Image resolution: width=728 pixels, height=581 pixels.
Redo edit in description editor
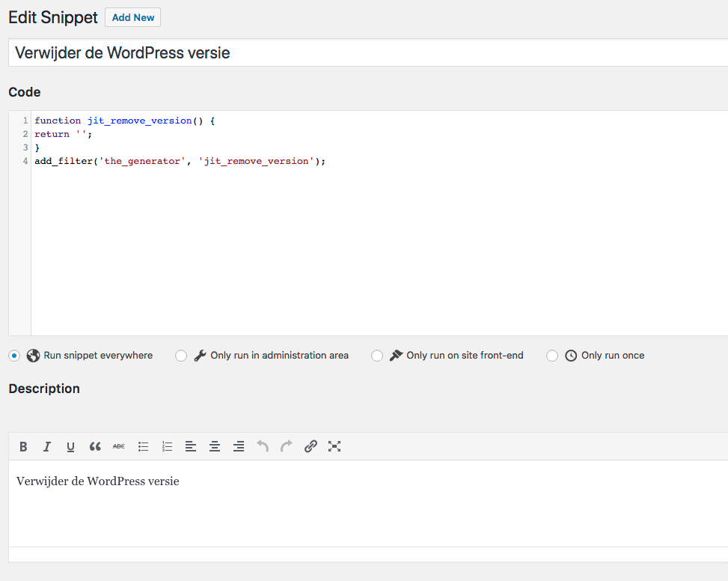[287, 445]
